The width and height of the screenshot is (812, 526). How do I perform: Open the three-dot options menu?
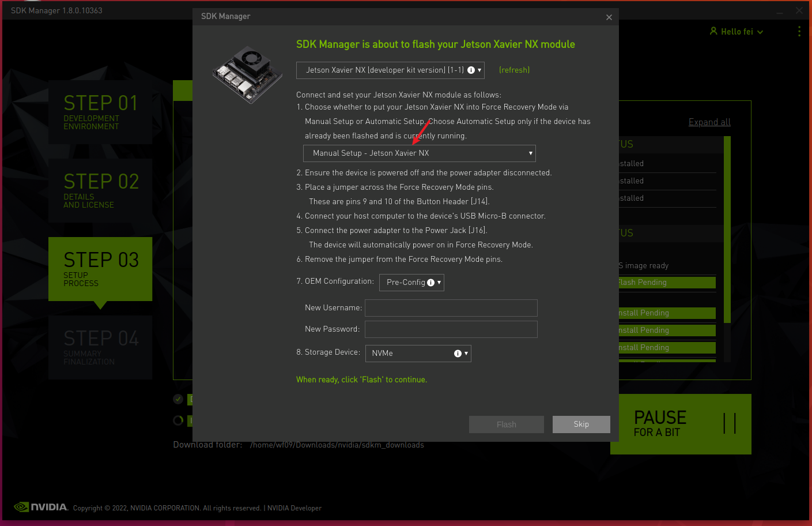799,32
